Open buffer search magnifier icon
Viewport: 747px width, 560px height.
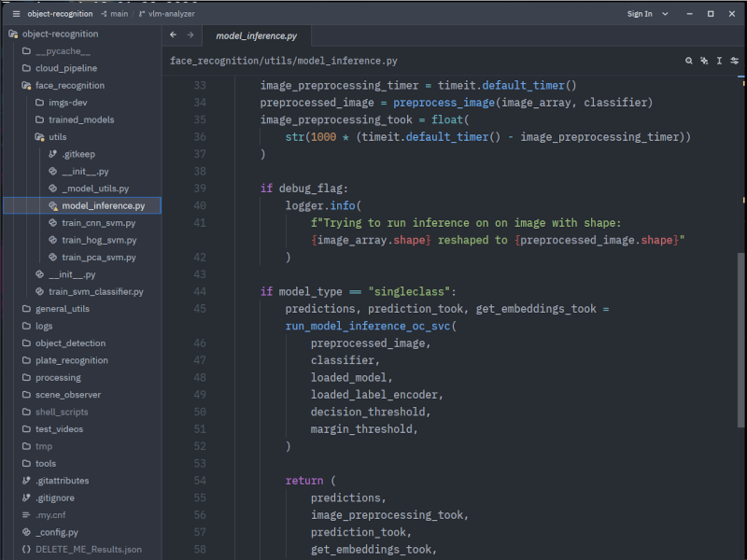coord(689,61)
